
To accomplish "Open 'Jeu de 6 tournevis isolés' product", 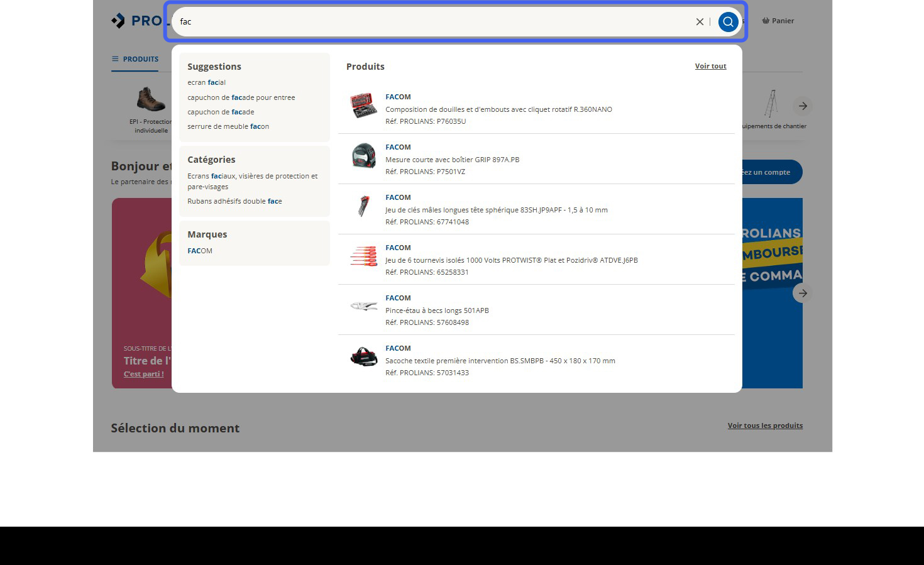I will tap(511, 260).
